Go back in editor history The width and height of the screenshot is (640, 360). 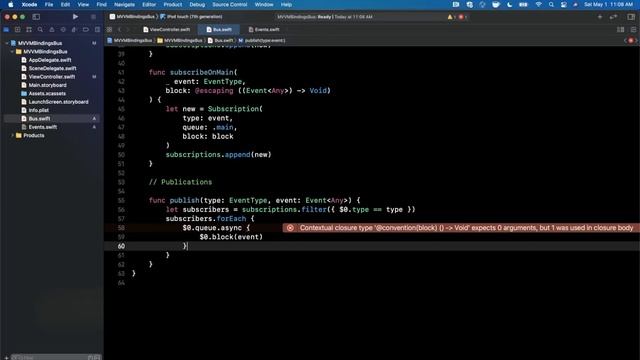pos(120,29)
